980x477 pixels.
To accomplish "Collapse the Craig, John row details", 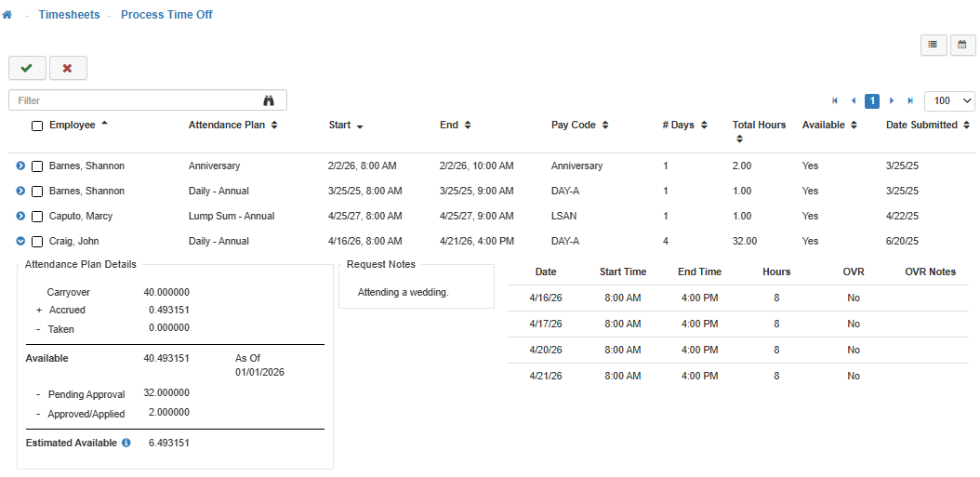I will click(20, 242).
